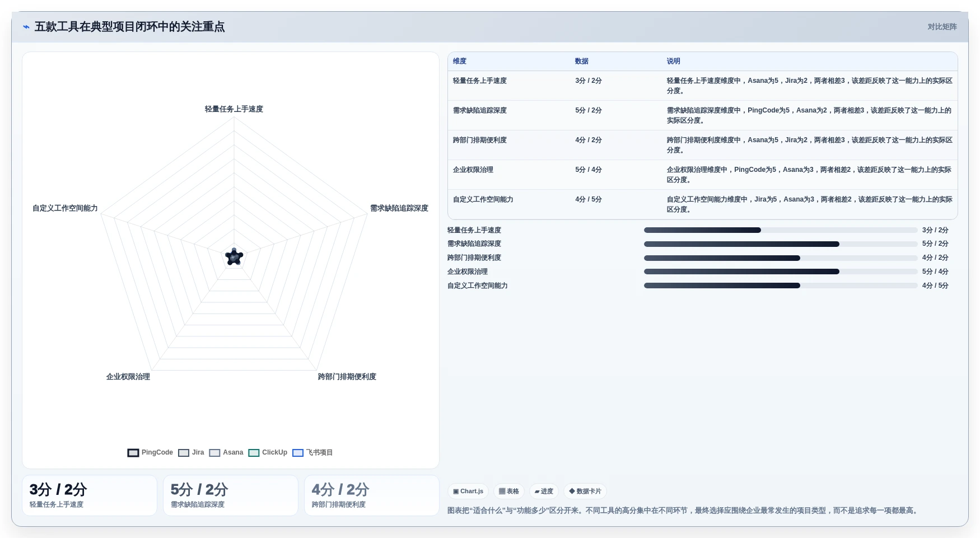Toggle ClickUp legend swatch in radar chart
980x538 pixels.
254,453
